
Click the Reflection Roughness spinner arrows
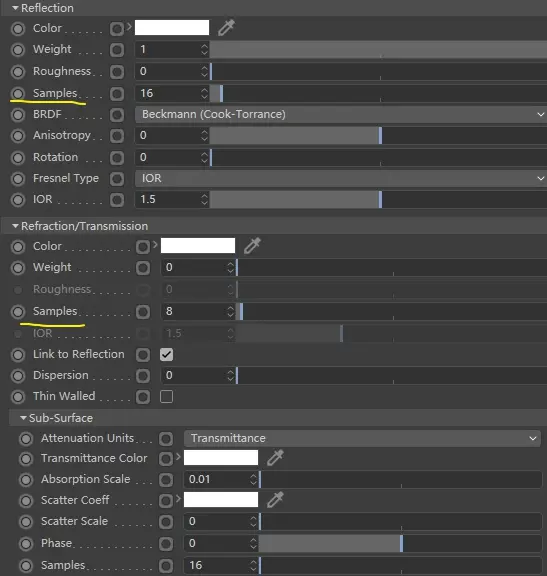[204, 71]
